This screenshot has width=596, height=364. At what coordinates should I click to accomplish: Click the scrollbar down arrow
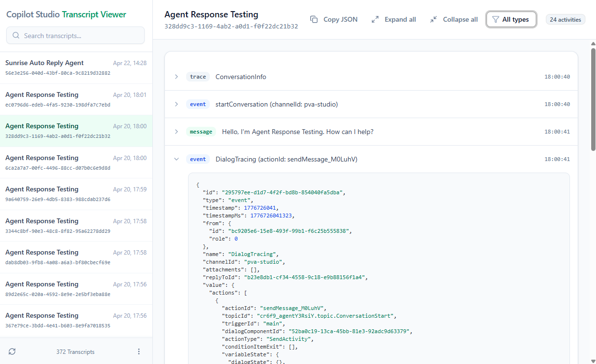[x=593, y=361]
